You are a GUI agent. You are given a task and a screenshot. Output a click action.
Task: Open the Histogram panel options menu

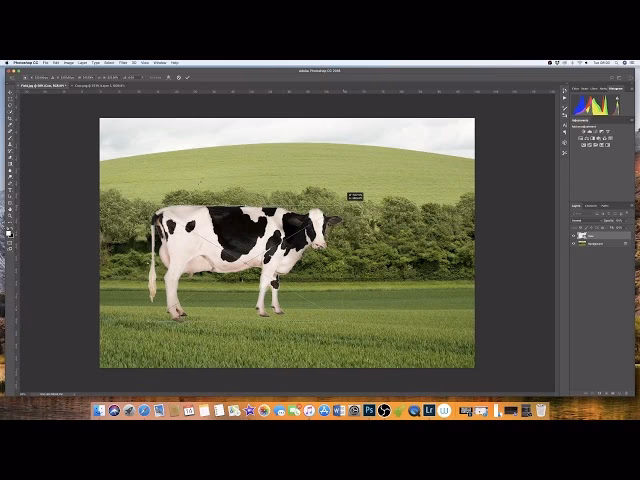click(x=632, y=89)
